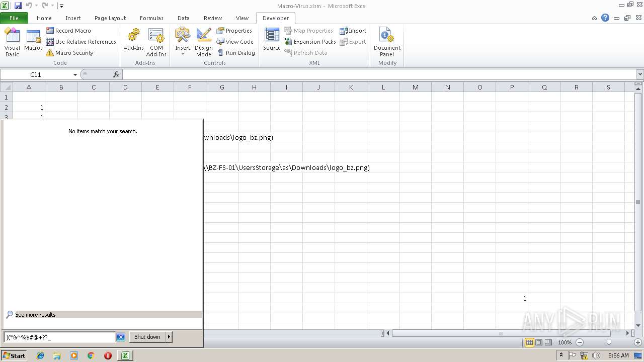644x362 pixels.
Task: Switch to the Data tab
Action: tap(184, 18)
